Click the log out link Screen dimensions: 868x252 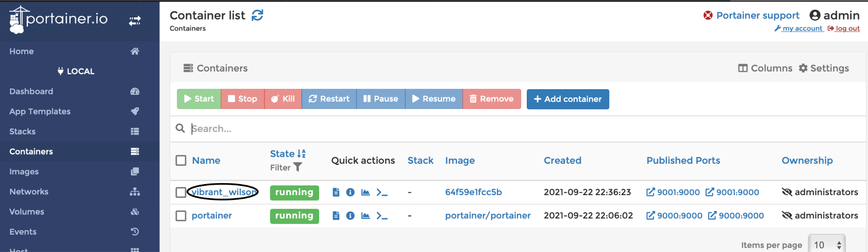pos(847,28)
